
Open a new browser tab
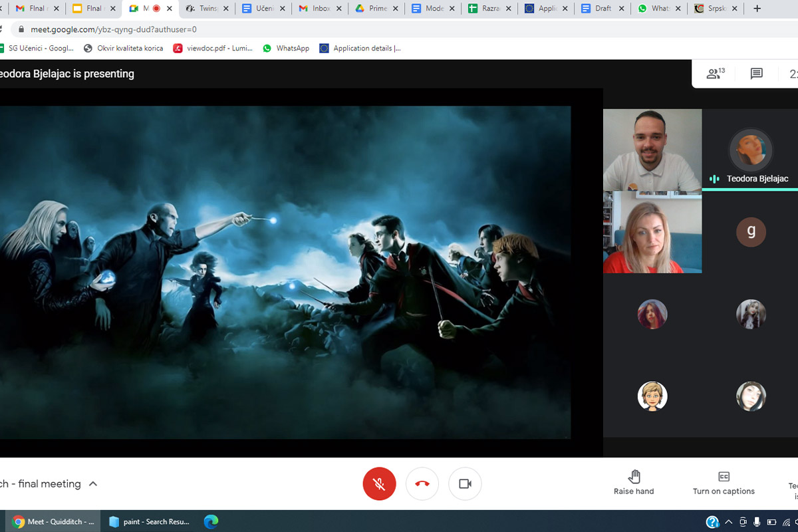pyautogui.click(x=757, y=9)
